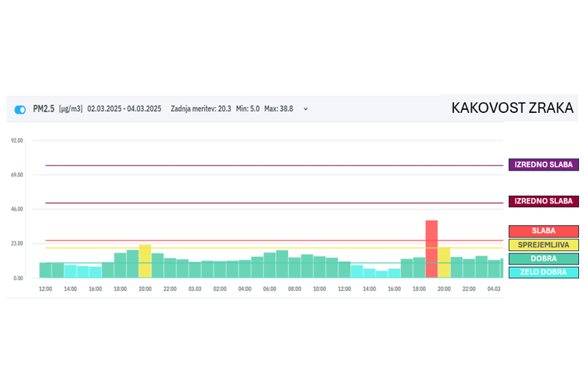Click the 03.03 date marker on the time axis

(195, 289)
